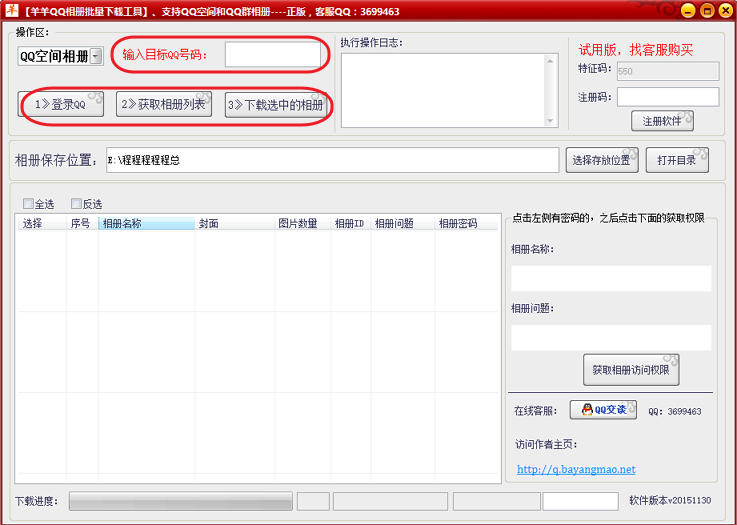Click the 软件版本v20151130 text

point(670,501)
